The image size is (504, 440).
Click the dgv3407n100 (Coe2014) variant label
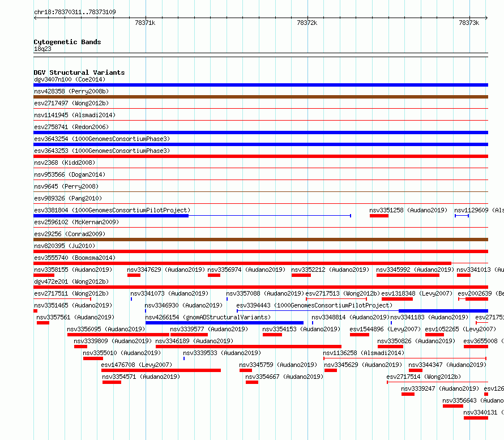click(70, 79)
